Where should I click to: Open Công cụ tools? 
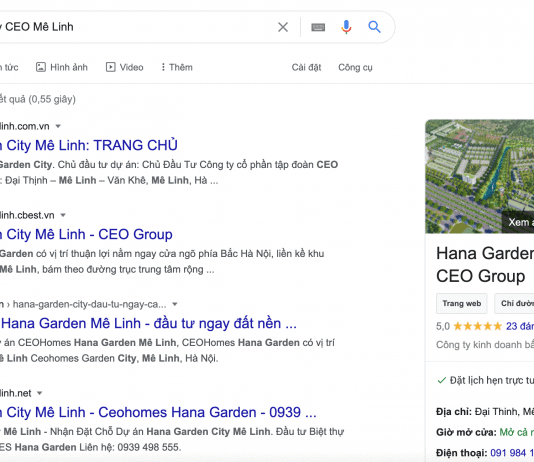[x=355, y=67]
